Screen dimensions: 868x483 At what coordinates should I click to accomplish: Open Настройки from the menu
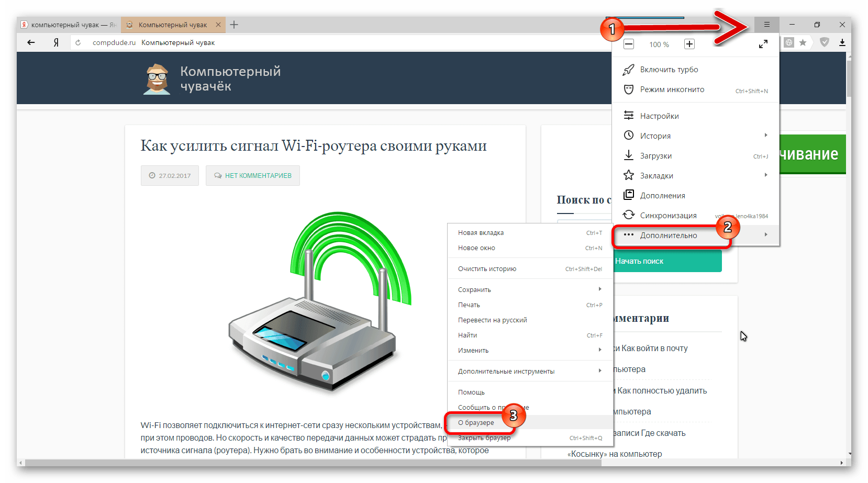point(695,116)
